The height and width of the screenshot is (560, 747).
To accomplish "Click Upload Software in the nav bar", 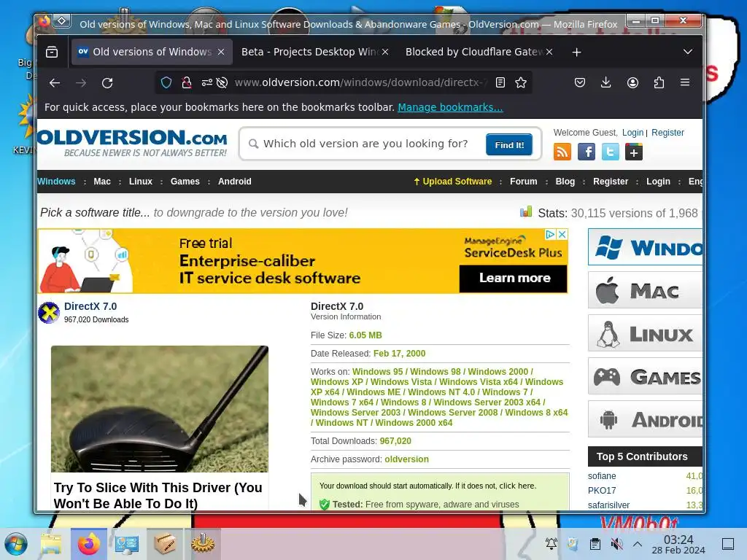I will coord(452,182).
